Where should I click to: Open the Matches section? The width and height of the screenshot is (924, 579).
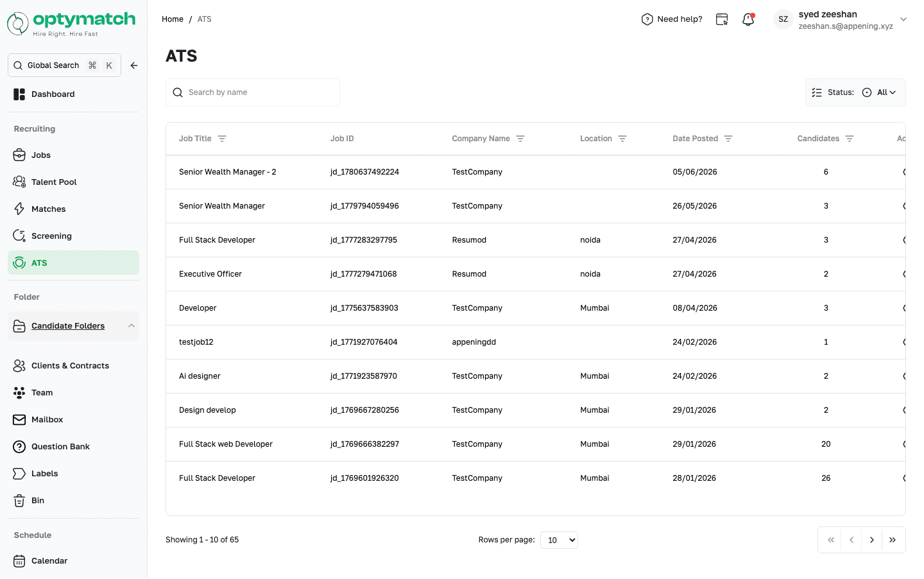73,209
